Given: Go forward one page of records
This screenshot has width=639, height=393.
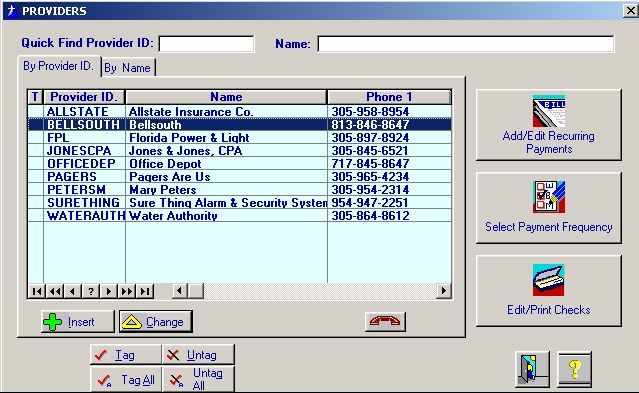Looking at the screenshot, I should click(x=127, y=291).
